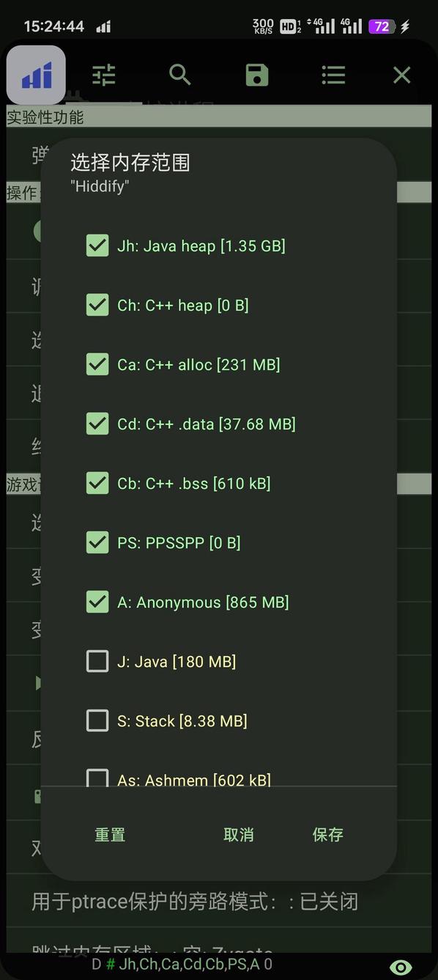
Task: Check the S: Stack memory range
Action: [x=97, y=720]
